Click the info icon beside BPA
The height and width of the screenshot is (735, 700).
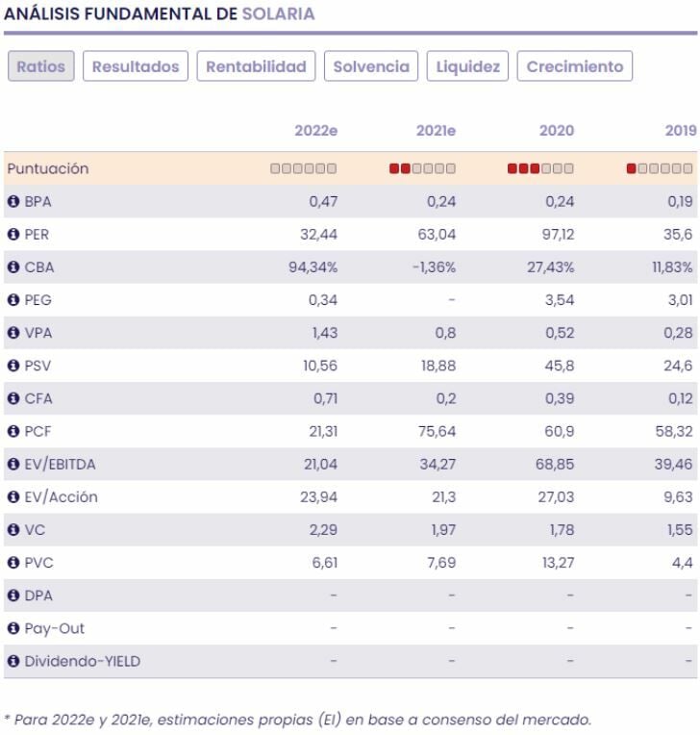(x=13, y=202)
